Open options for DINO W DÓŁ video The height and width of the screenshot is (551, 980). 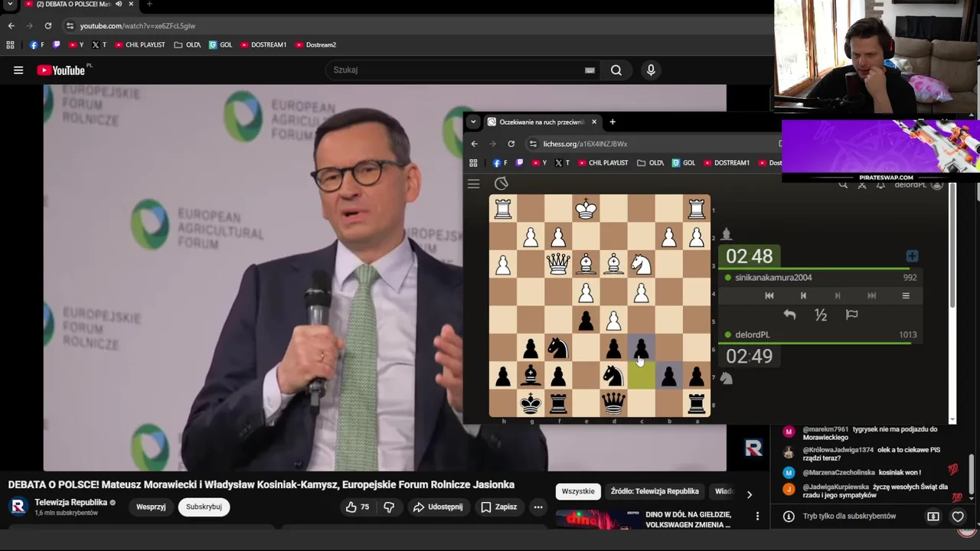(757, 517)
